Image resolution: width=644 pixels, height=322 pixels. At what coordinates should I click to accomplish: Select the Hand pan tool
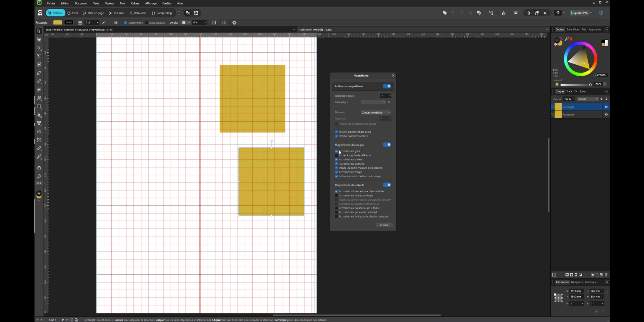coord(39,168)
